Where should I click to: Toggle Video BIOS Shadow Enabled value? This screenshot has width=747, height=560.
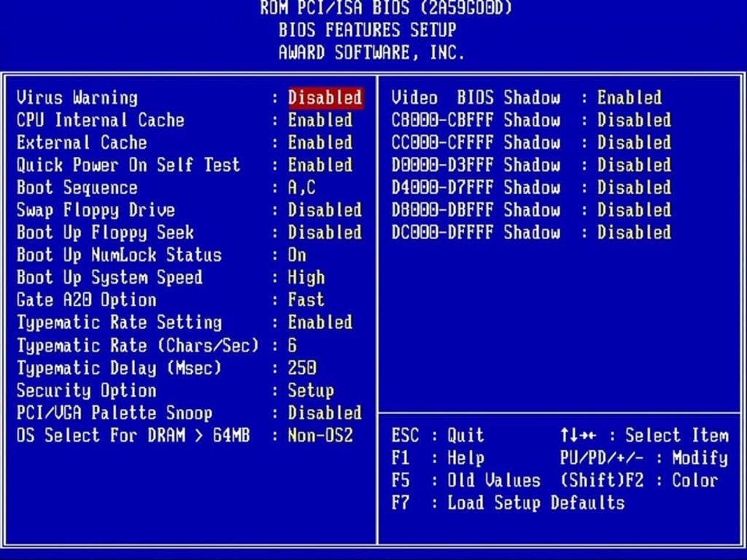point(630,98)
